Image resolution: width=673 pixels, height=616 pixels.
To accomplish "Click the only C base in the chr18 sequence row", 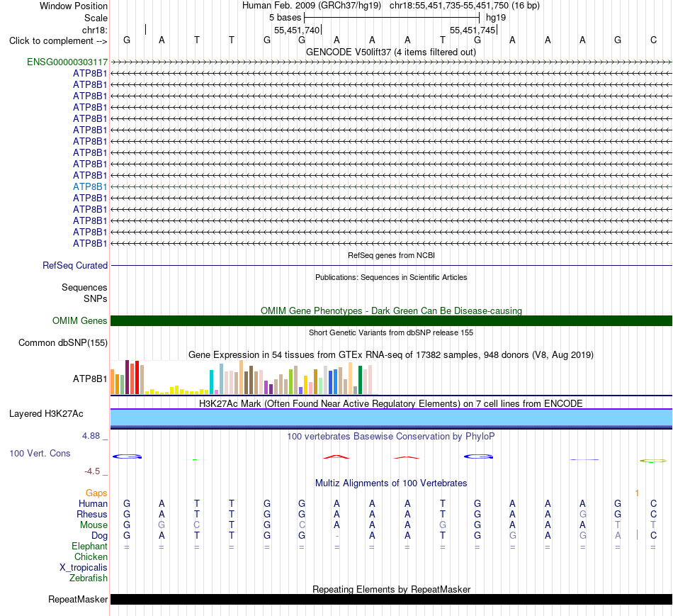I will click(x=653, y=40).
